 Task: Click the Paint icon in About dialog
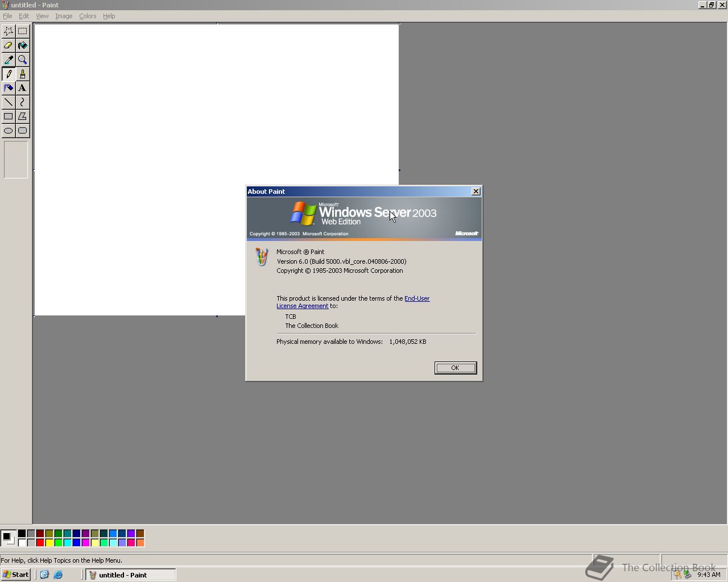(x=262, y=257)
